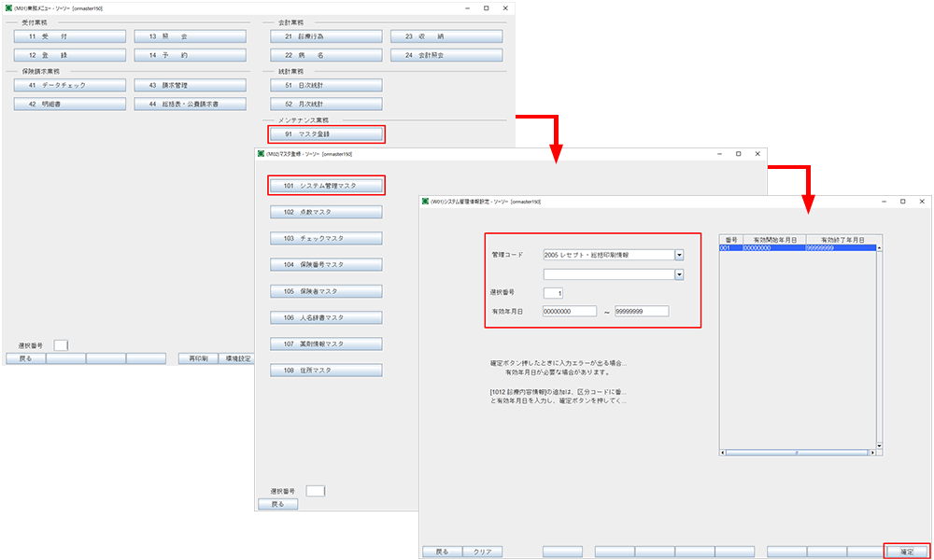Select 41 データチェック button
Viewport: 934px width, 560px height.
[70, 85]
